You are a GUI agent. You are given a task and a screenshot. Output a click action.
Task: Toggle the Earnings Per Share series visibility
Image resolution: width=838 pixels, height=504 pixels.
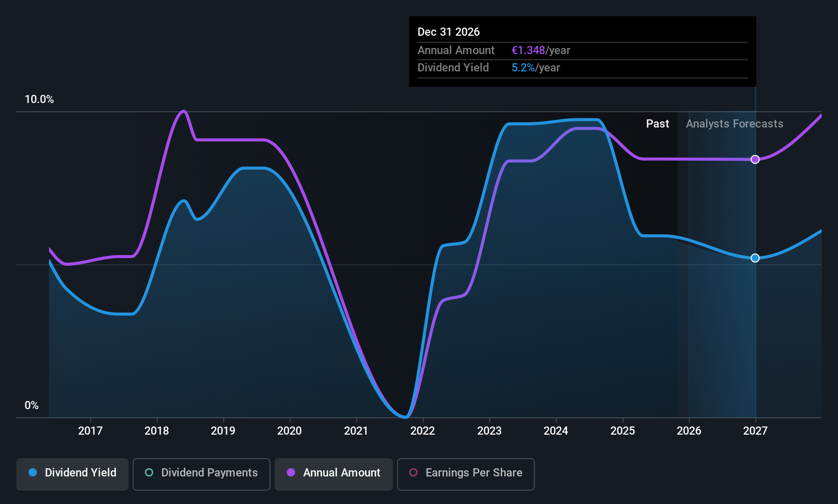point(465,474)
